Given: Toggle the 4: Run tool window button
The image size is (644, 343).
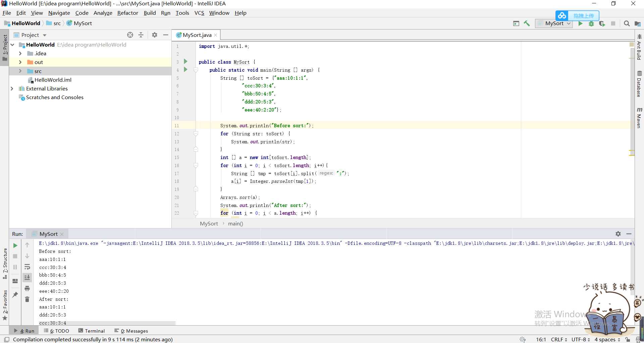Looking at the screenshot, I should 24,331.
